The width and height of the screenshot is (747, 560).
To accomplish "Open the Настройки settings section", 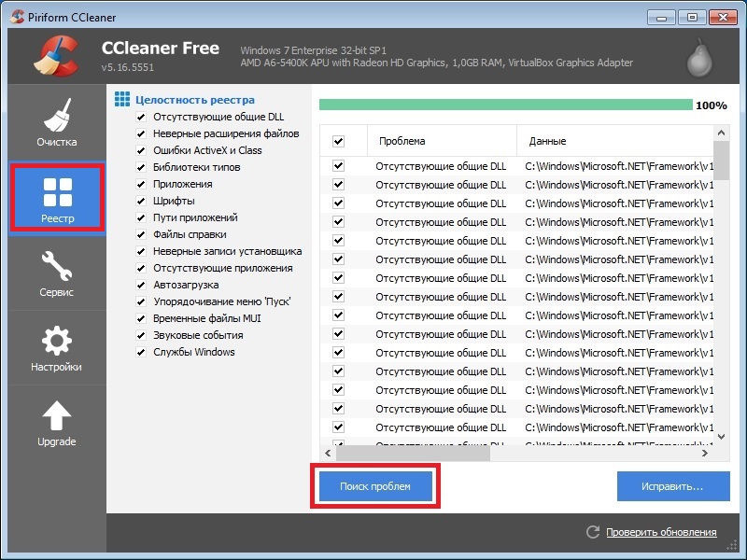I will pyautogui.click(x=57, y=346).
